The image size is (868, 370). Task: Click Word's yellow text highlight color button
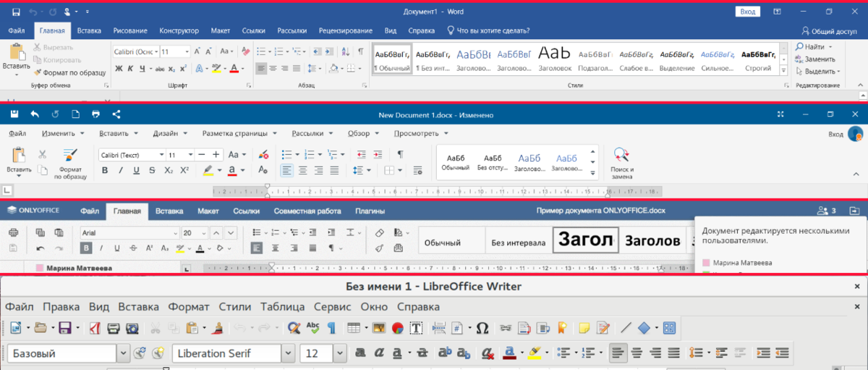(x=215, y=69)
